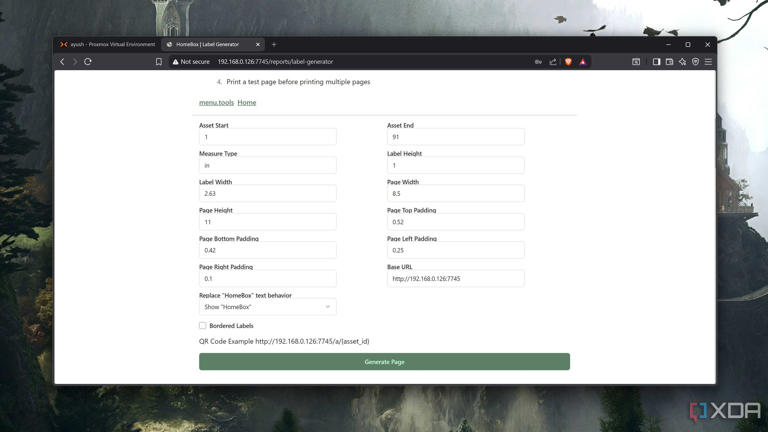Open Leo AI assistant icon
Screen dimensions: 768x432
682,62
